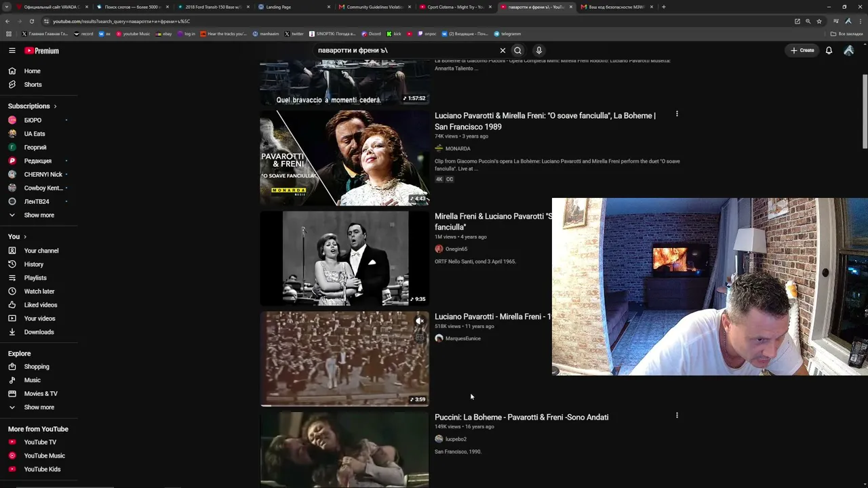Open the Редакция subscription channel
The image size is (868, 488).
[x=39, y=161]
